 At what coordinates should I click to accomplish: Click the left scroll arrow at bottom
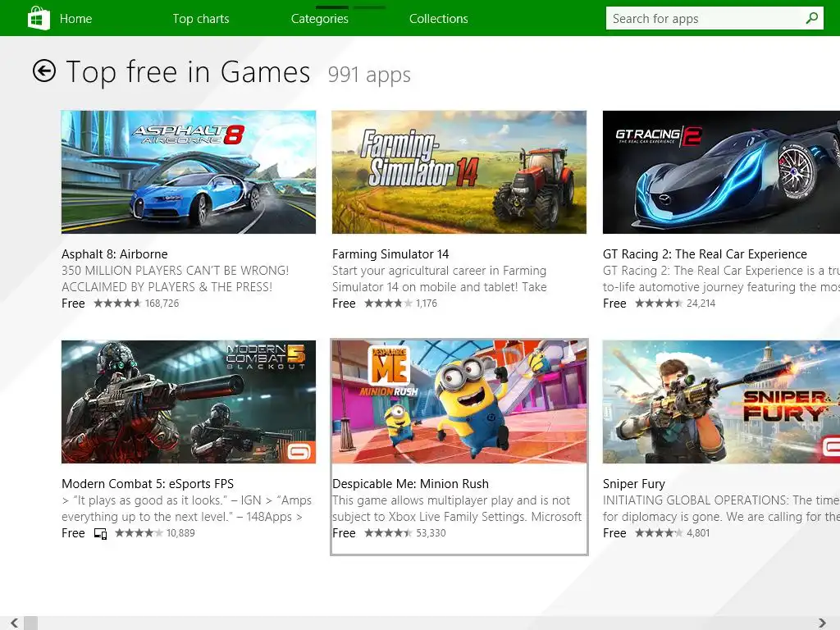pos(15,623)
